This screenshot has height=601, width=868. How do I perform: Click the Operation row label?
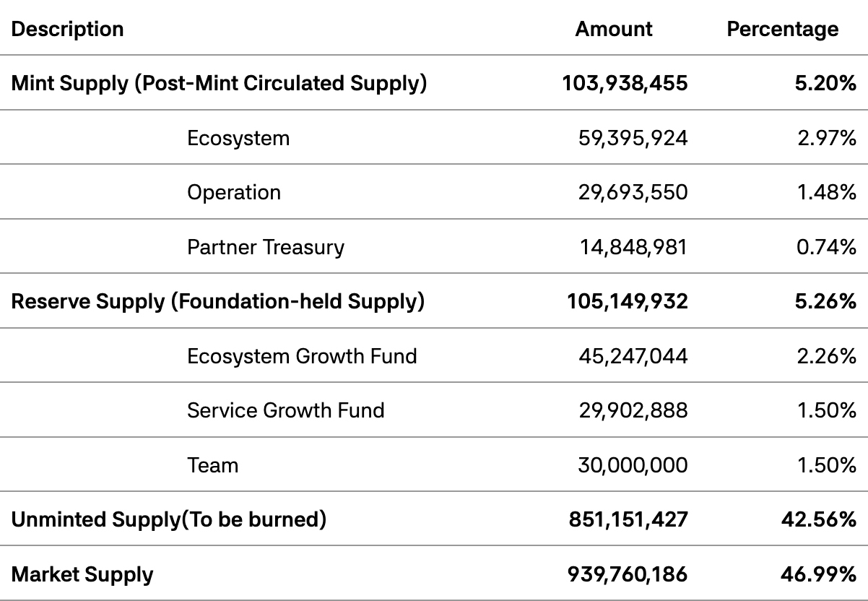pos(234,193)
